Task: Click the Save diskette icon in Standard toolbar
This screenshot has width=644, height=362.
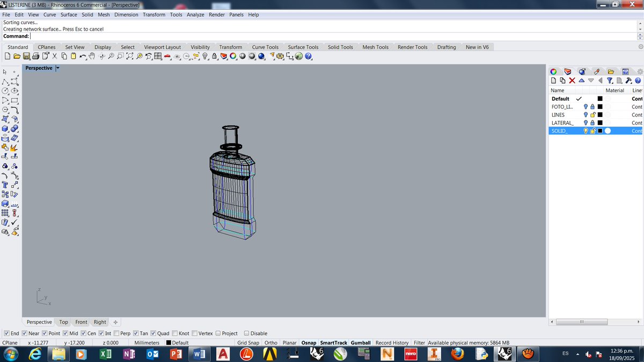Action: pyautogui.click(x=26, y=56)
